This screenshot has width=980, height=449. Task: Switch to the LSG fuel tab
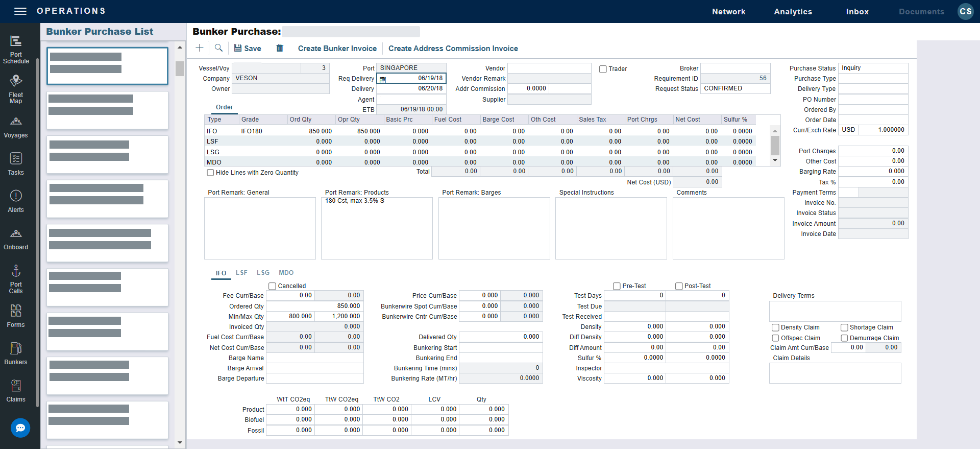(x=263, y=273)
